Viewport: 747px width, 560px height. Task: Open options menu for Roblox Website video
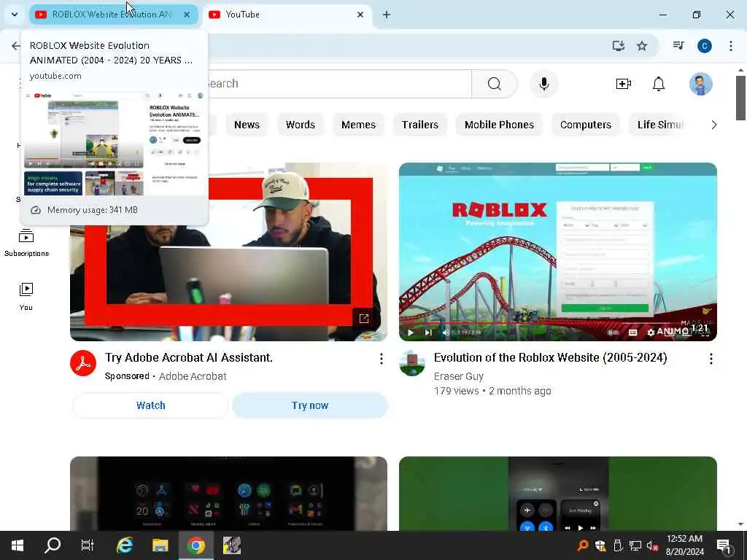tap(711, 359)
